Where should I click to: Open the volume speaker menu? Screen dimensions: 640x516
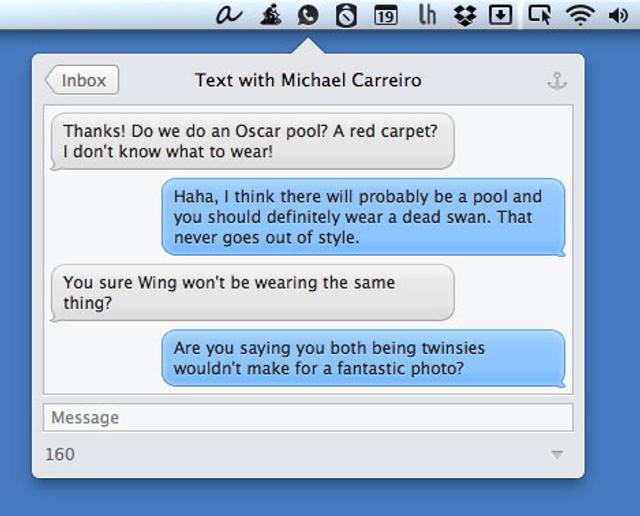coord(618,15)
